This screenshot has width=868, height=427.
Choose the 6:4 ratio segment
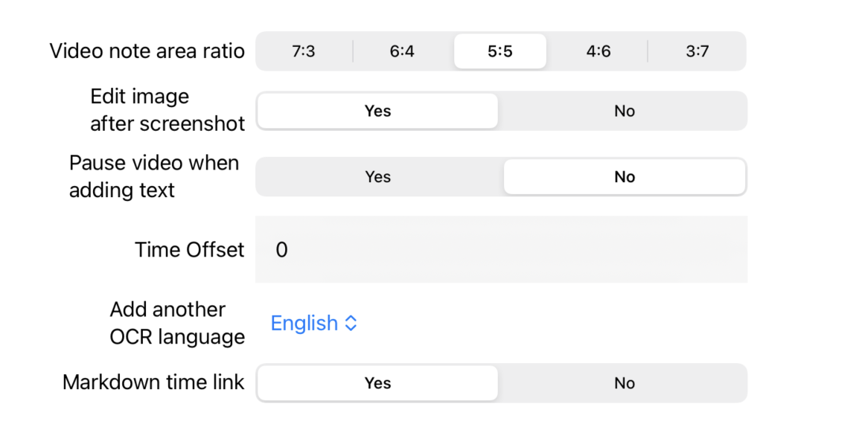click(x=402, y=51)
